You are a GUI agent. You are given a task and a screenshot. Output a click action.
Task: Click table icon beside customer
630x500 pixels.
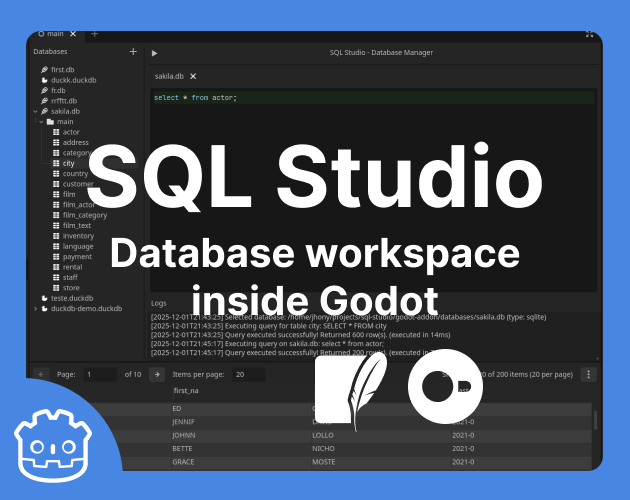tap(56, 184)
